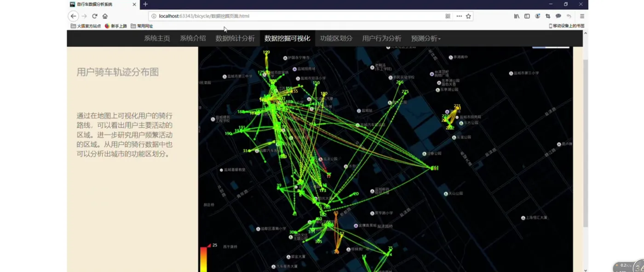Open the 数据统计分析 nav item
This screenshot has width=644, height=272.
pos(235,39)
